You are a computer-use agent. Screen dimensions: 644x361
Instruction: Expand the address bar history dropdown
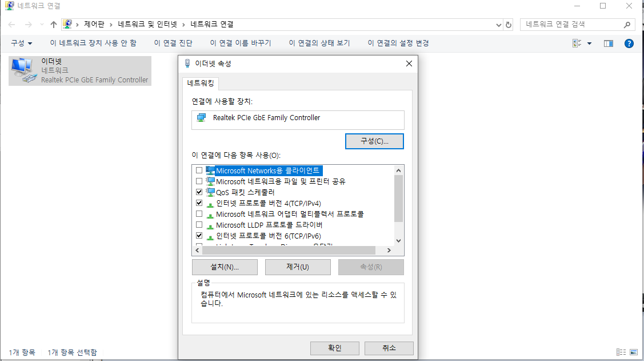point(499,25)
